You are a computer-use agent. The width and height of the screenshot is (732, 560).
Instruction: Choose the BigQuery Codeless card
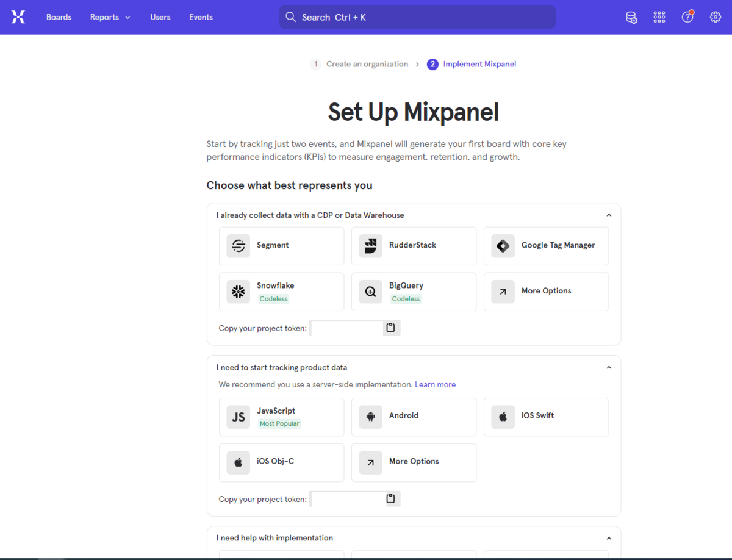414,292
